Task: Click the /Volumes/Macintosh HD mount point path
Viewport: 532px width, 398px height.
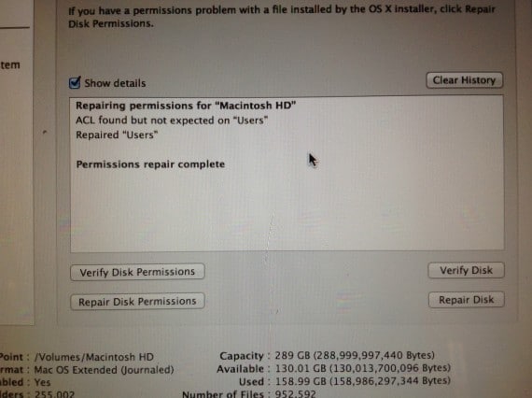Action: coord(94,357)
